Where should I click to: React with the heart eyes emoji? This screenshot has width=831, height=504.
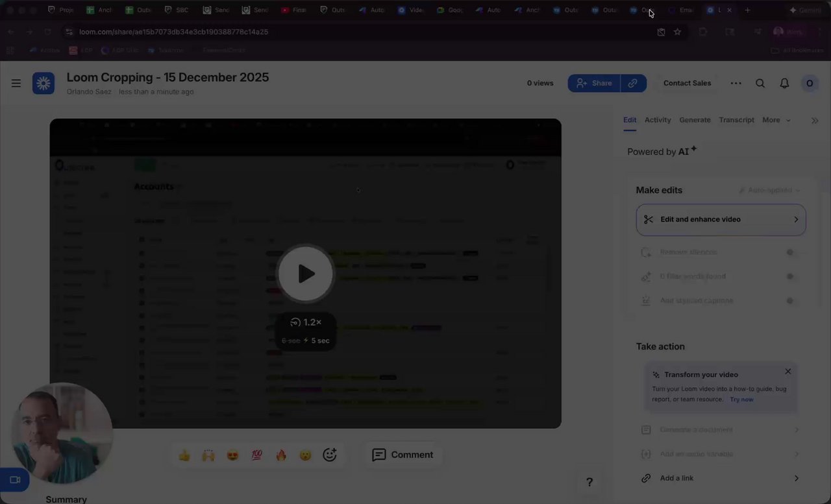232,455
